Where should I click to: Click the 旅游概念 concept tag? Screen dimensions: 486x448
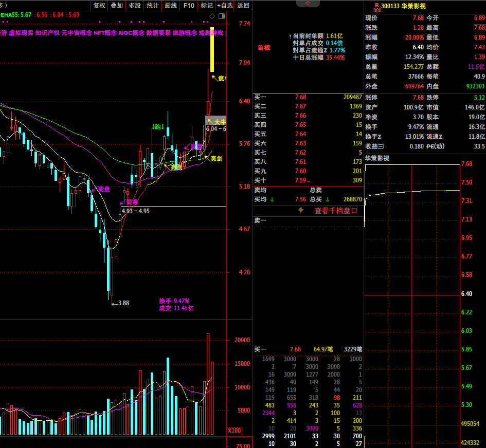point(185,33)
